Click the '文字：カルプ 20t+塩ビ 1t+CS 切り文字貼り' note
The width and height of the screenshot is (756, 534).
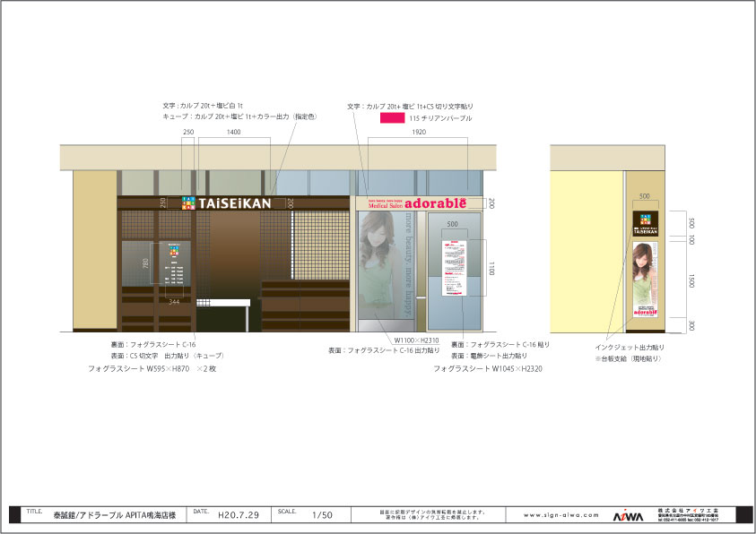click(x=411, y=107)
